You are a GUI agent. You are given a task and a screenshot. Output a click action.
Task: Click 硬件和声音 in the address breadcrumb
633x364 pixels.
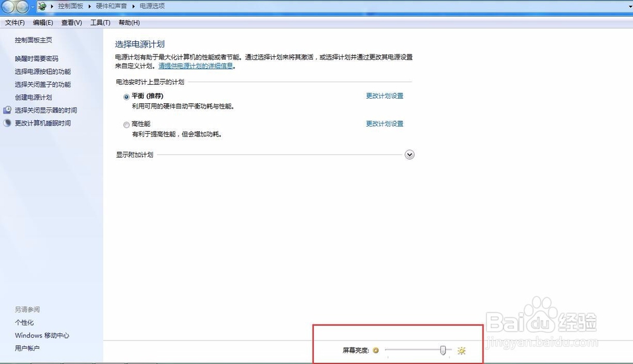click(x=111, y=6)
